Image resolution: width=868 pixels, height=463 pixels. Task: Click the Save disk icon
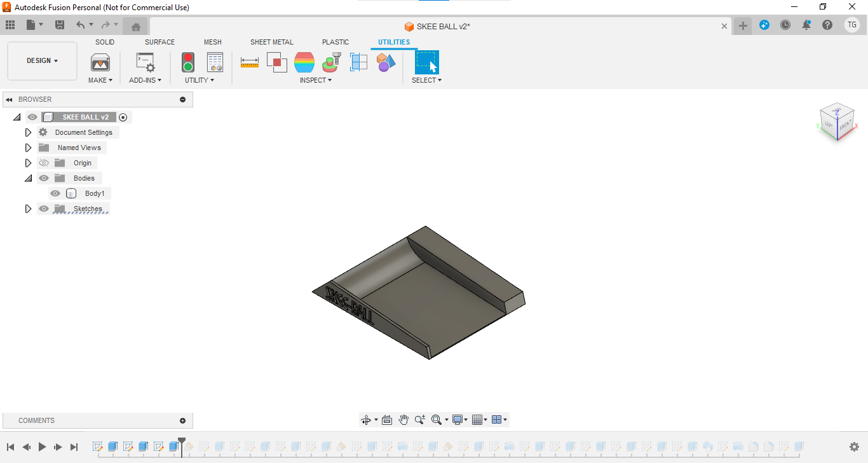60,25
